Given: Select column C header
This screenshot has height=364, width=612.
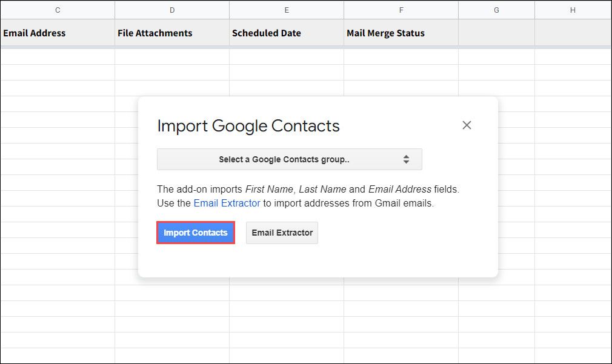Looking at the screenshot, I should pos(58,10).
